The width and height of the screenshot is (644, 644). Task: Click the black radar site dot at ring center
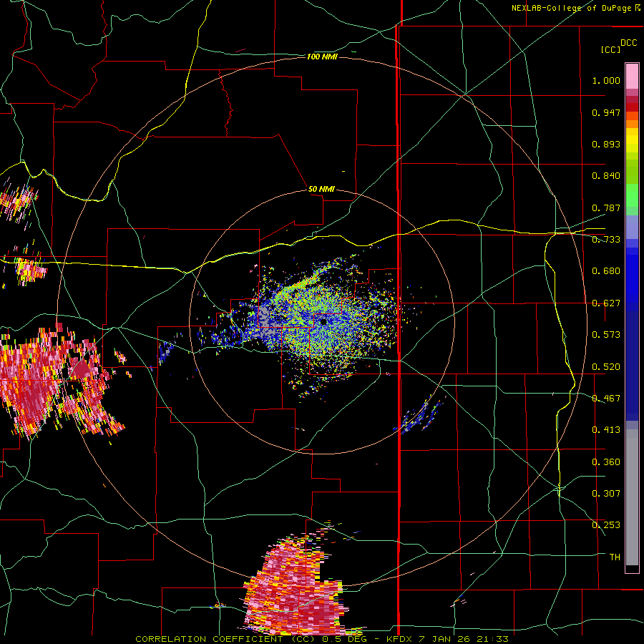pyautogui.click(x=323, y=322)
